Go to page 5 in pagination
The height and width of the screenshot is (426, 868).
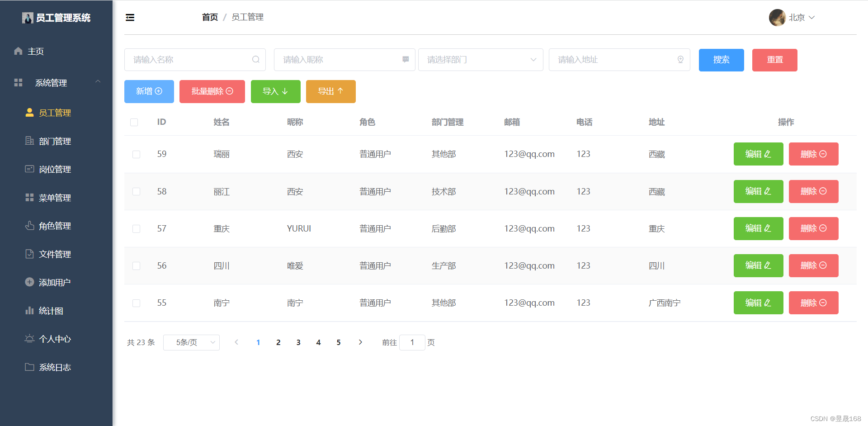(339, 342)
